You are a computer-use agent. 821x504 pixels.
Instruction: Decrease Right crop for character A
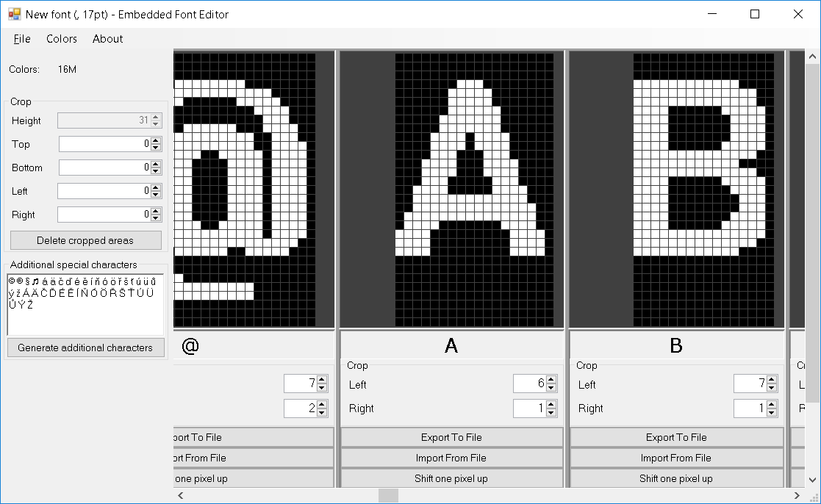[x=551, y=412]
